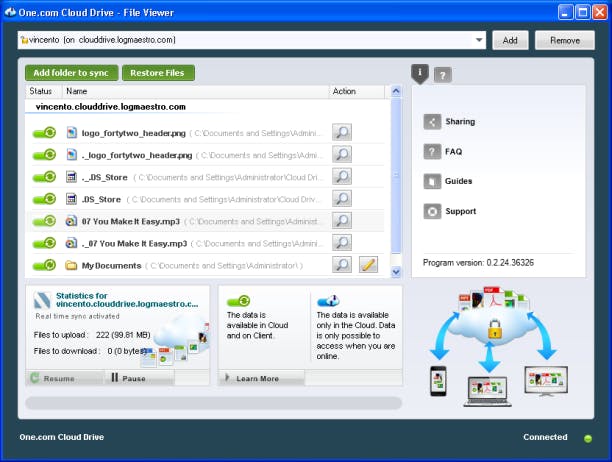This screenshot has height=462, width=612.
Task: Resume syncing with the Resume button
Action: tap(66, 378)
